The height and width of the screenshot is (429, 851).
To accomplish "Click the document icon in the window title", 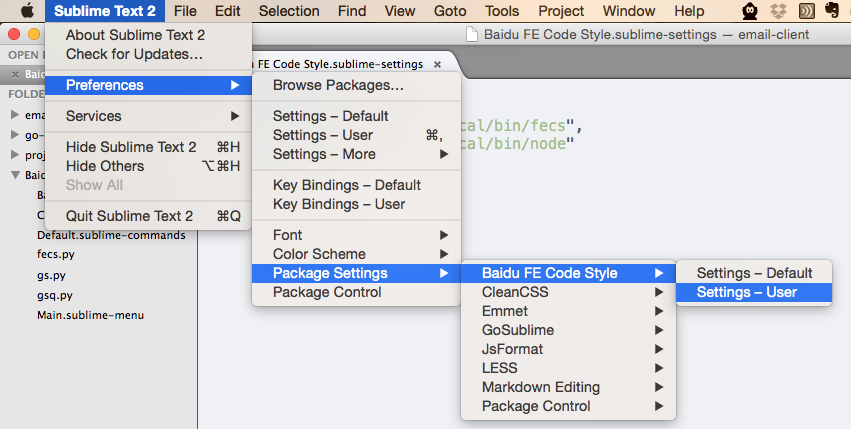I will tap(474, 34).
